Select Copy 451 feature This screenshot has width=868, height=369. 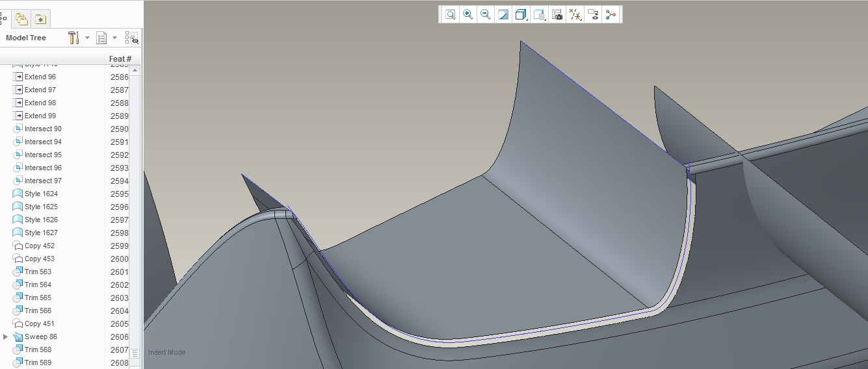pos(40,324)
